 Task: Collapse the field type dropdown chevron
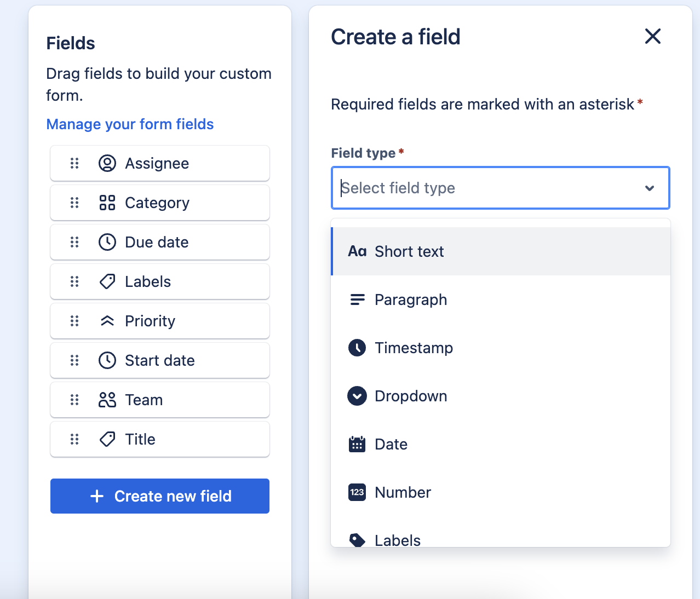650,188
